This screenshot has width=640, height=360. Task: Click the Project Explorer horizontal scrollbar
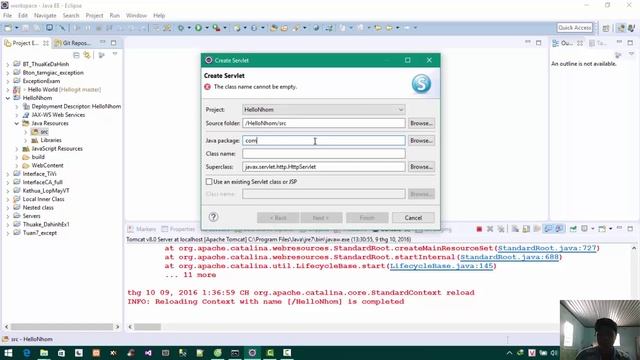click(62, 327)
